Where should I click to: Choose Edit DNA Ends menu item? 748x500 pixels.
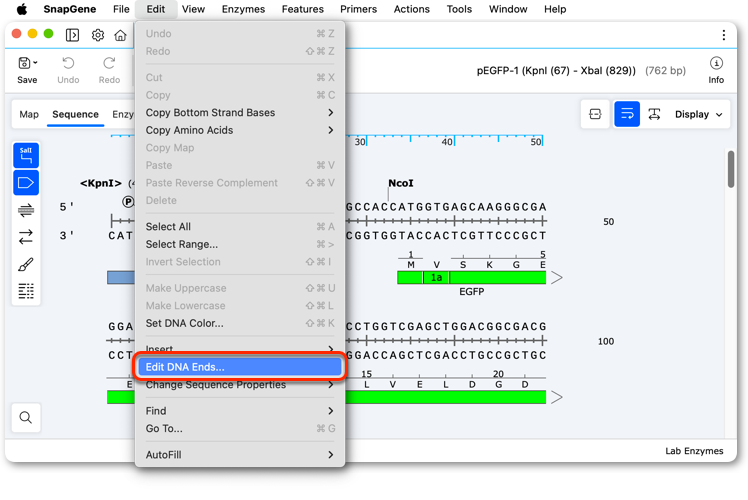click(x=239, y=367)
